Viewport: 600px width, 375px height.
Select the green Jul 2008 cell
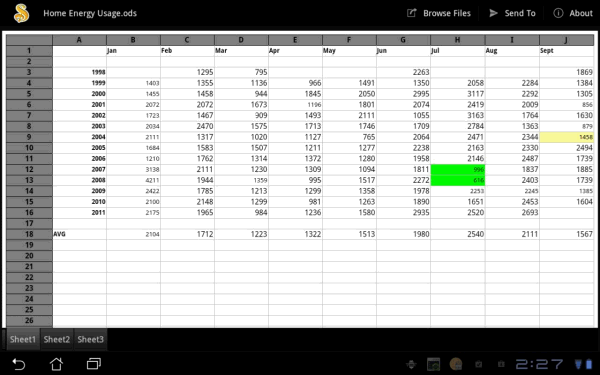tap(458, 180)
